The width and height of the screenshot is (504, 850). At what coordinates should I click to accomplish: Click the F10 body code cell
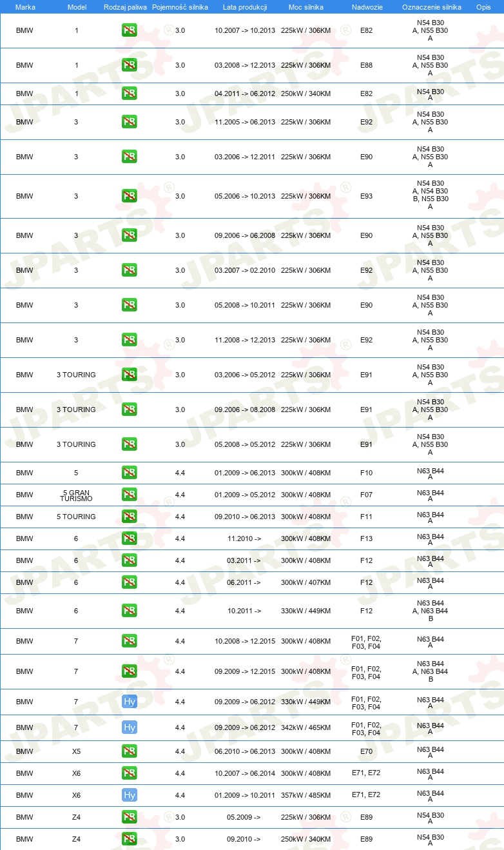pos(366,473)
